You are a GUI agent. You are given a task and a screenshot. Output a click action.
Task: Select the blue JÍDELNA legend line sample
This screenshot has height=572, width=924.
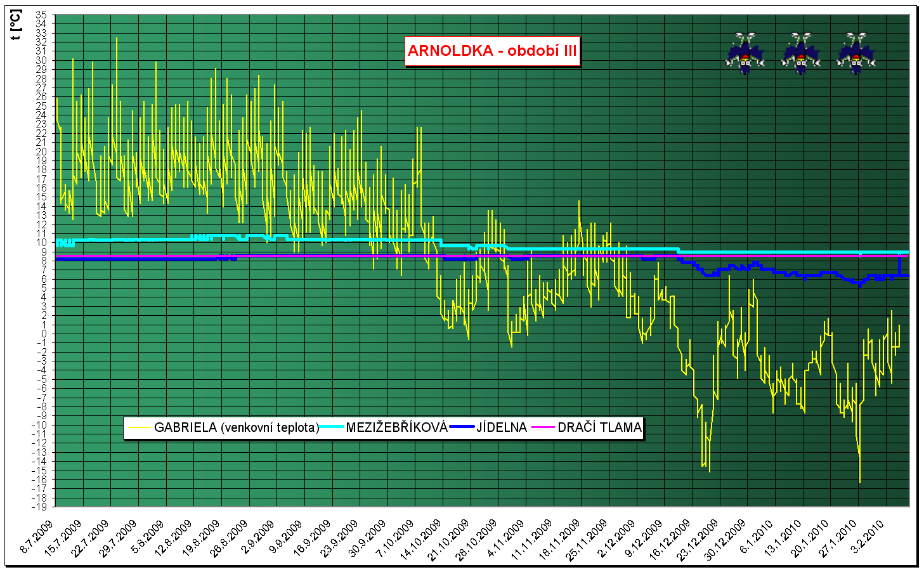click(x=462, y=427)
